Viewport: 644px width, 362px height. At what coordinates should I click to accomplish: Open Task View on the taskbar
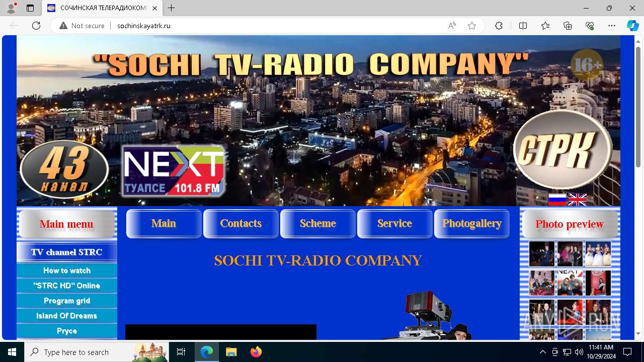[181, 352]
